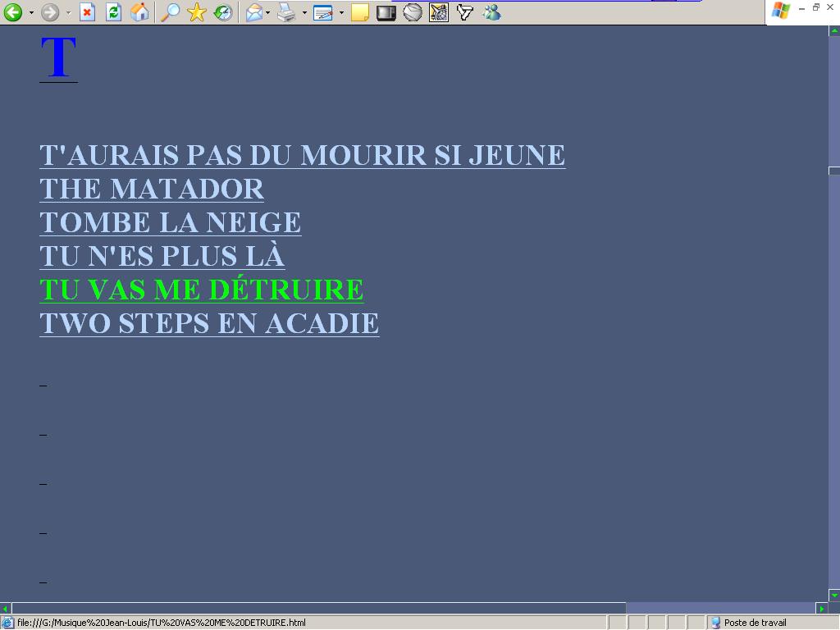The width and height of the screenshot is (840, 630).
Task: Click the grey Forward arrow button
Action: click(50, 11)
